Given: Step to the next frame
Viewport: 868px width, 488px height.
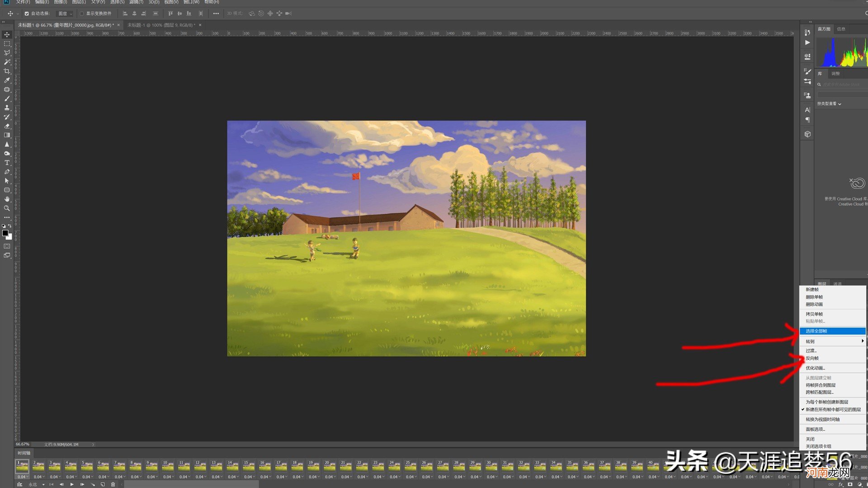Looking at the screenshot, I should pos(82,484).
